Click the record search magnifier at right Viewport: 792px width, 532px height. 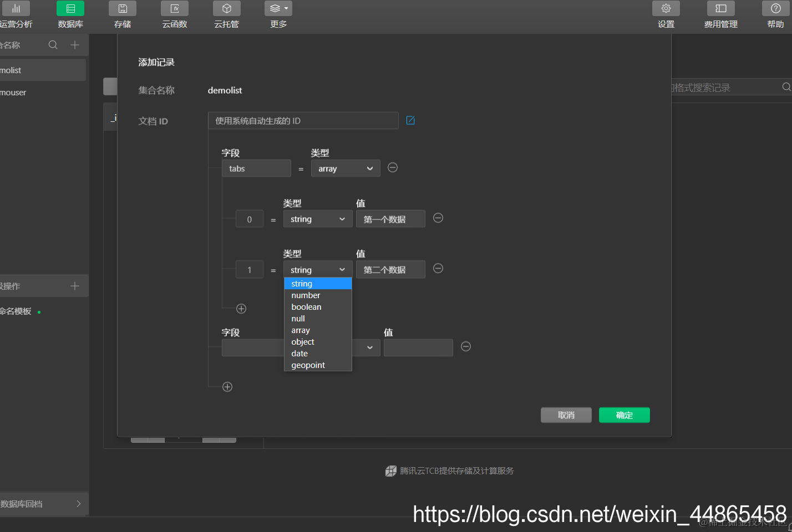tap(786, 87)
